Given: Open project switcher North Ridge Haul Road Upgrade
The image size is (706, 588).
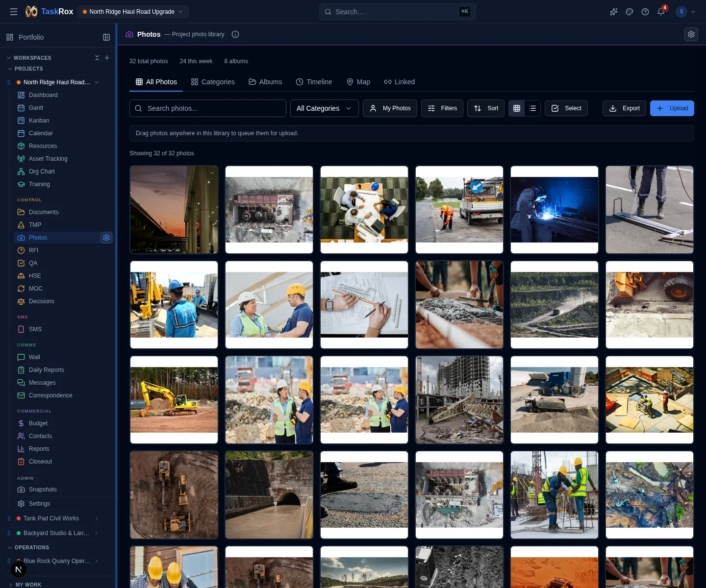Looking at the screenshot, I should pyautogui.click(x=133, y=12).
